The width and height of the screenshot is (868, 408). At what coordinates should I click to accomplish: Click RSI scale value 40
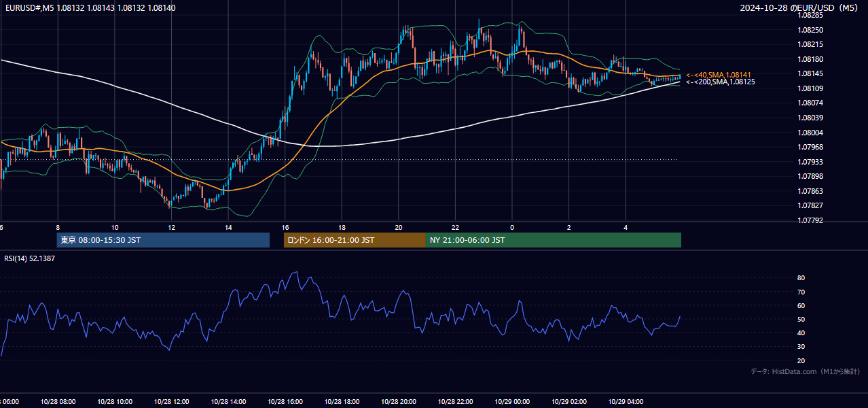pos(801,333)
